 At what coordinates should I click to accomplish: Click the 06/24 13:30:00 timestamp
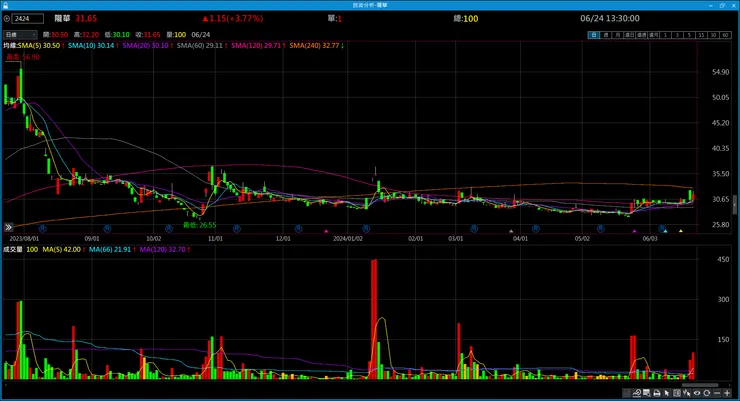pyautogui.click(x=610, y=18)
